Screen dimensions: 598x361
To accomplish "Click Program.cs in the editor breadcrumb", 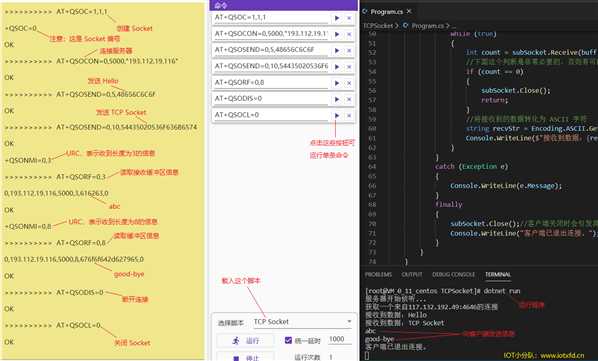I will [x=428, y=26].
